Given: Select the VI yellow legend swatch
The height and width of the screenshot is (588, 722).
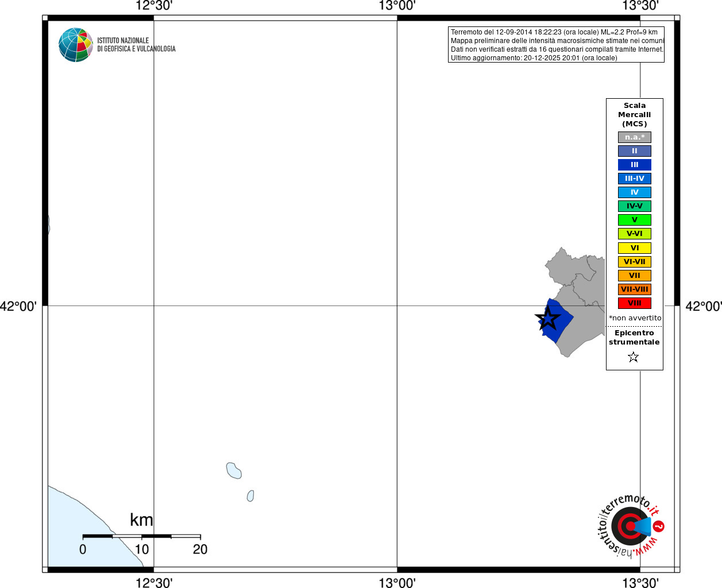Looking at the screenshot, I should point(635,248).
